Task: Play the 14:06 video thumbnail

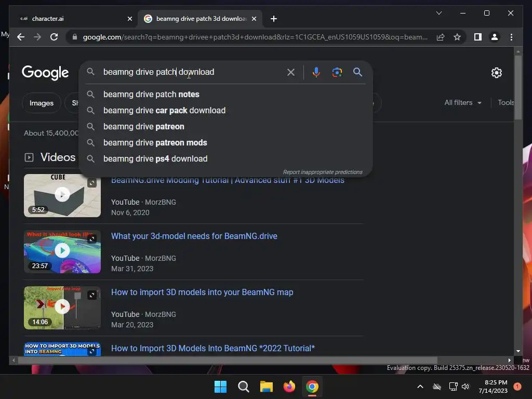Action: tap(62, 308)
